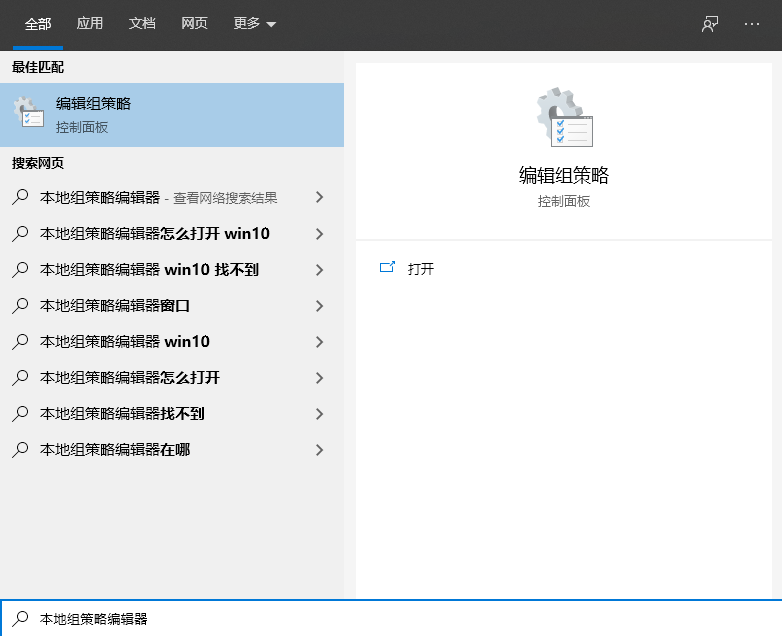Expand the 更多 dropdown menu
Viewport: 782px width, 636px height.
(x=254, y=24)
